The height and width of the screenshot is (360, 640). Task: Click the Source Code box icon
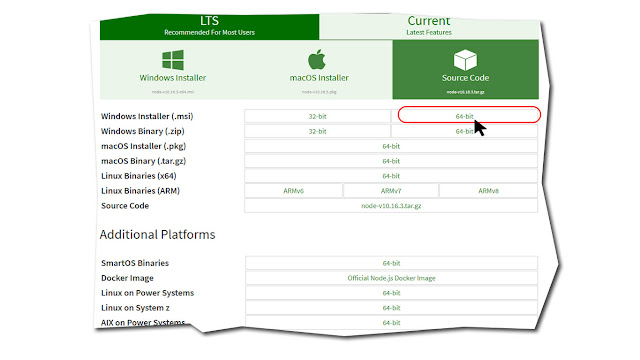465,60
